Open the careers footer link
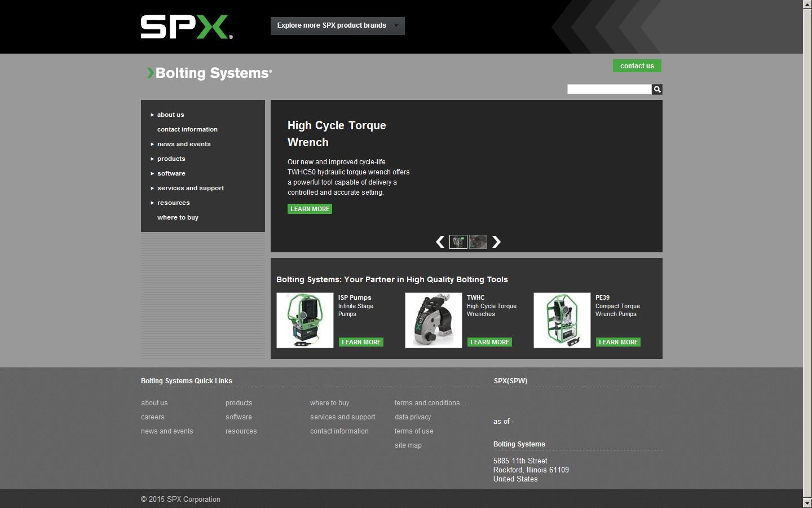This screenshot has width=812, height=508. point(153,417)
